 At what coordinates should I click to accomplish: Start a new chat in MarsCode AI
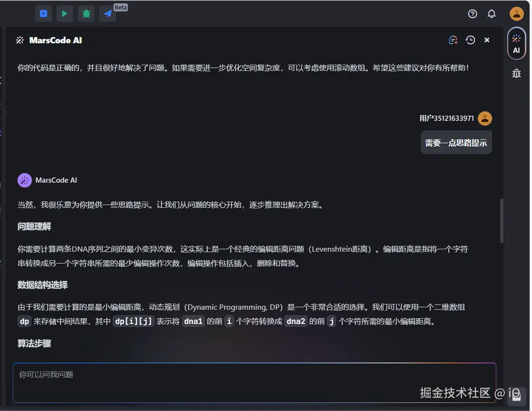coord(453,40)
